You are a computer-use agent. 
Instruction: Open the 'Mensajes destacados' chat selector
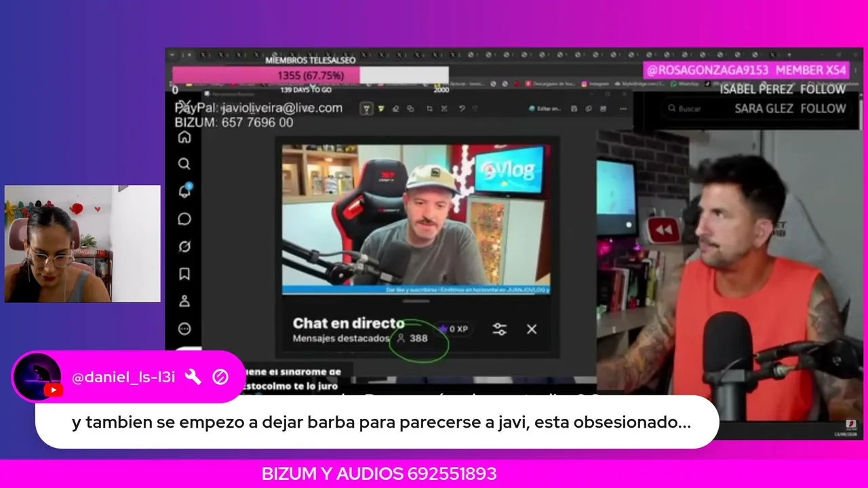tap(341, 338)
